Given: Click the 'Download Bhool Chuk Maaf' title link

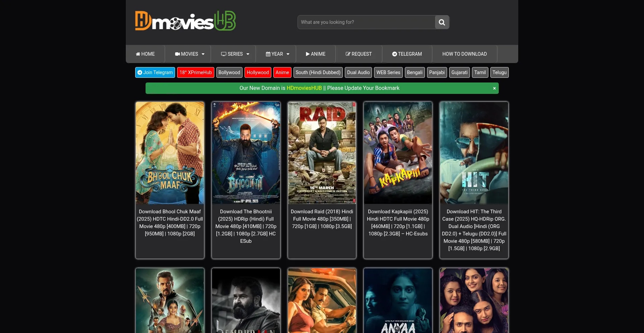Looking at the screenshot, I should pyautogui.click(x=170, y=223).
